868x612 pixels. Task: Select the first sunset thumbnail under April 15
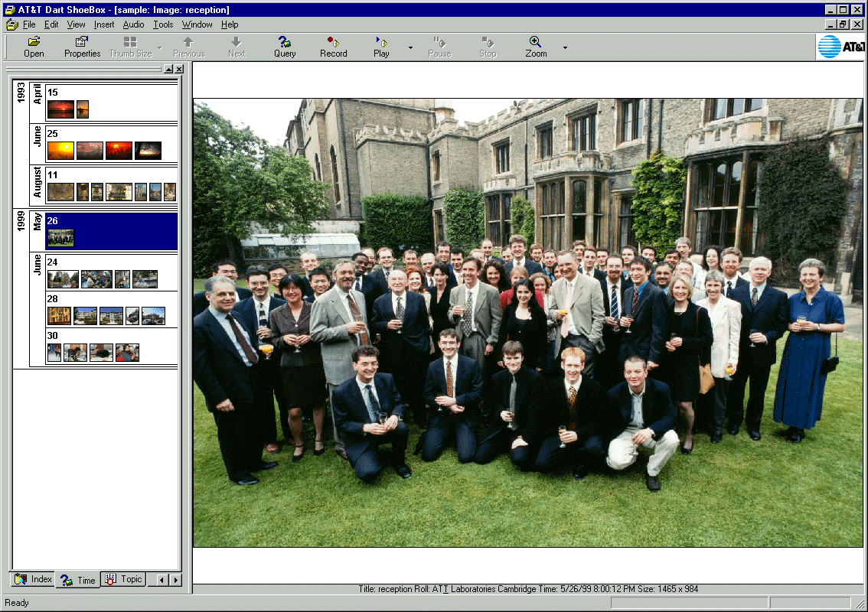click(x=60, y=109)
